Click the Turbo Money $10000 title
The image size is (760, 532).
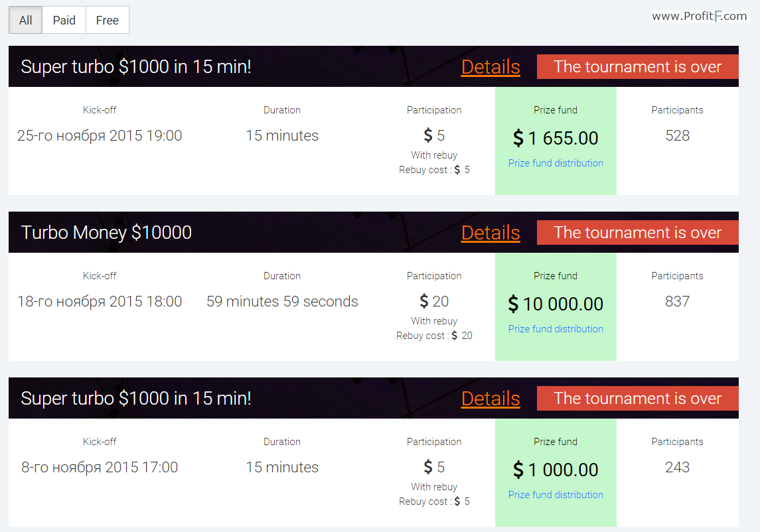106,233
